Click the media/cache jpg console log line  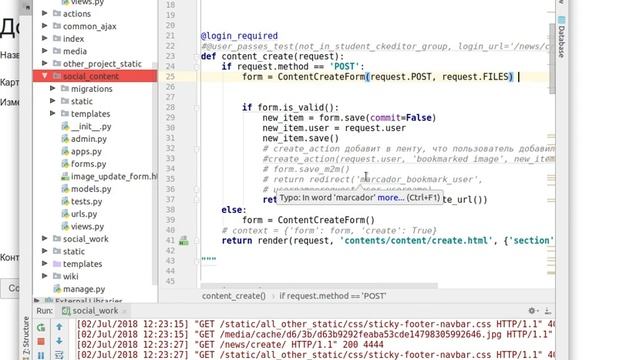(x=314, y=335)
